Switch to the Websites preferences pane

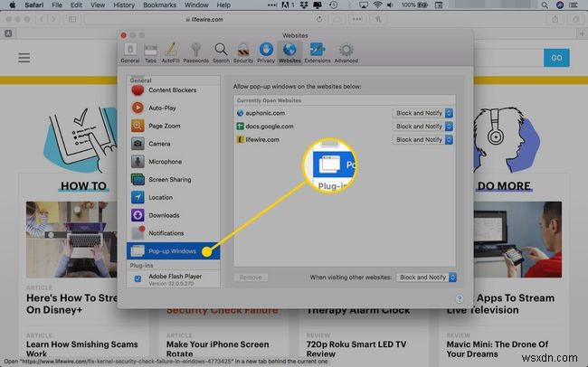(x=289, y=52)
